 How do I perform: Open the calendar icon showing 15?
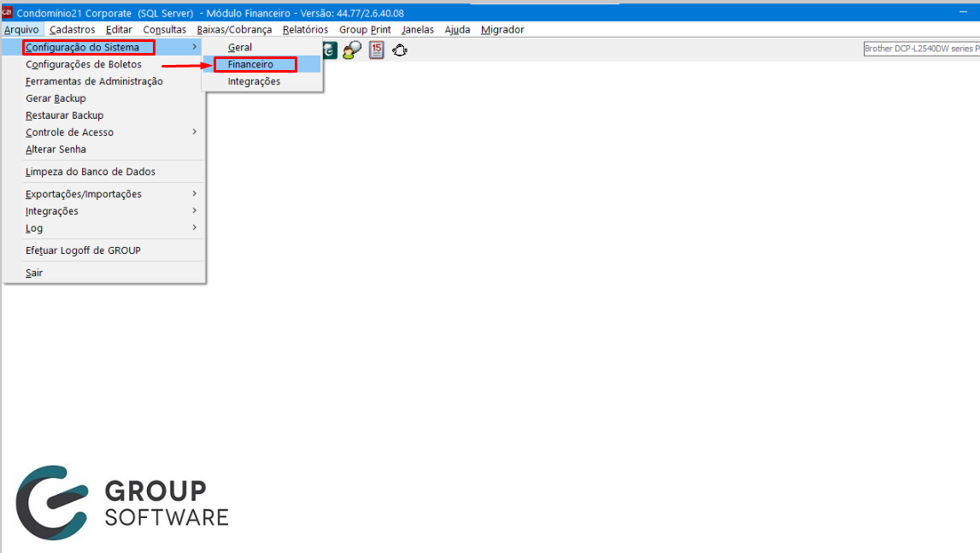(376, 50)
